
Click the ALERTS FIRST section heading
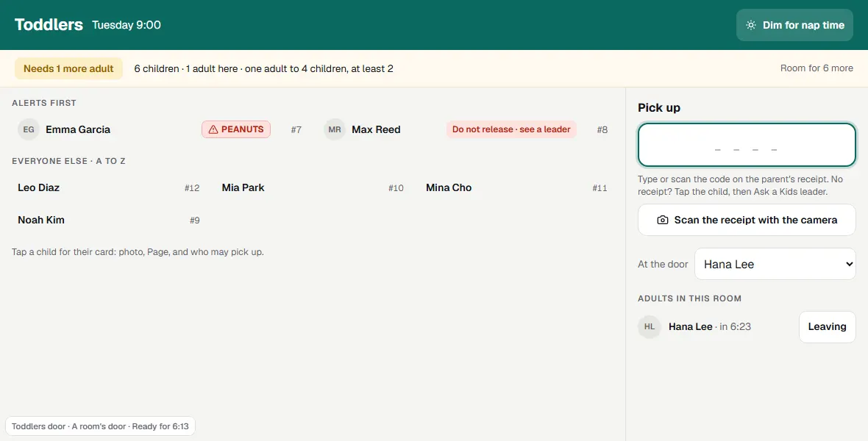43,103
